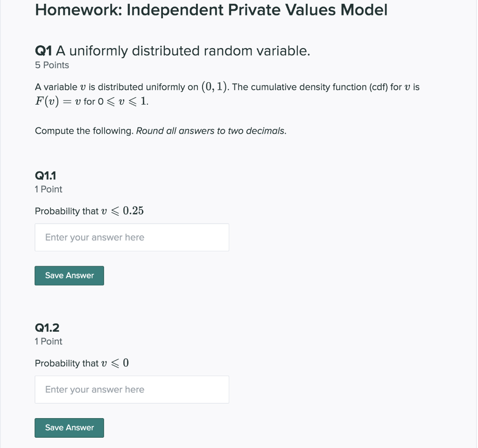Screen dimensions: 478x448
Task: Click the Q1.2 answer input field
Action: [132, 389]
